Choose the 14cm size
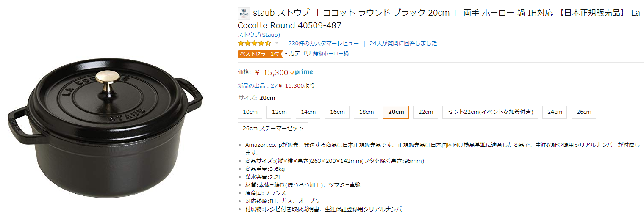Viewport: 644px width, 220px height. [x=308, y=112]
